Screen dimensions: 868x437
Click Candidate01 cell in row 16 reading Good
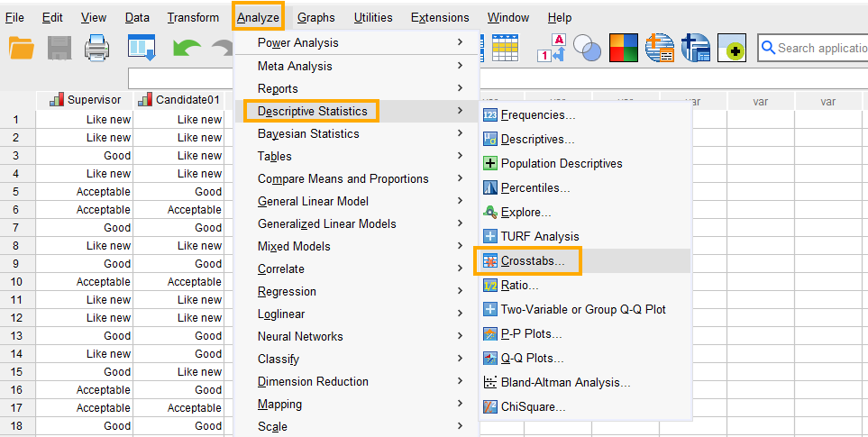[178, 390]
